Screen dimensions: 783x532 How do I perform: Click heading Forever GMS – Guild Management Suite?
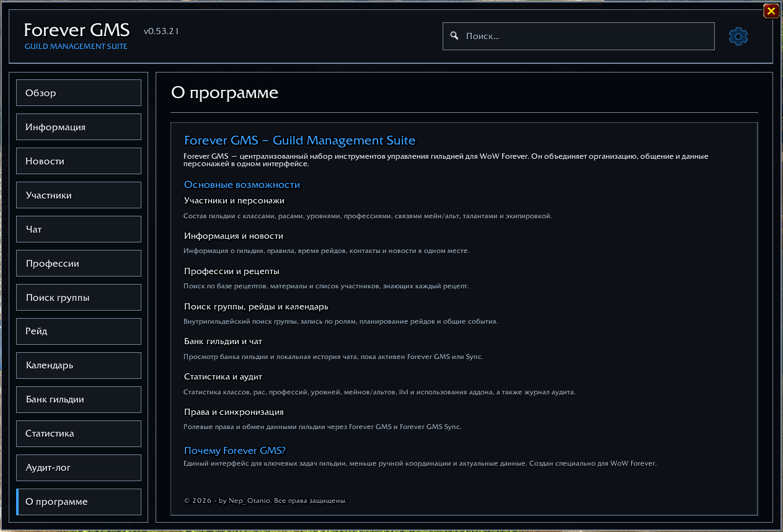click(300, 141)
